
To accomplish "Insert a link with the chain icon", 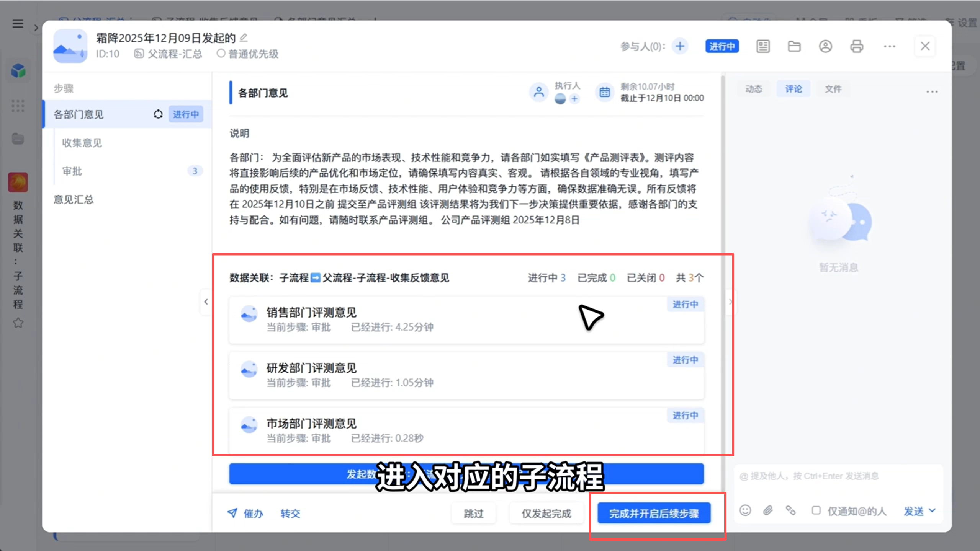I will [x=790, y=510].
